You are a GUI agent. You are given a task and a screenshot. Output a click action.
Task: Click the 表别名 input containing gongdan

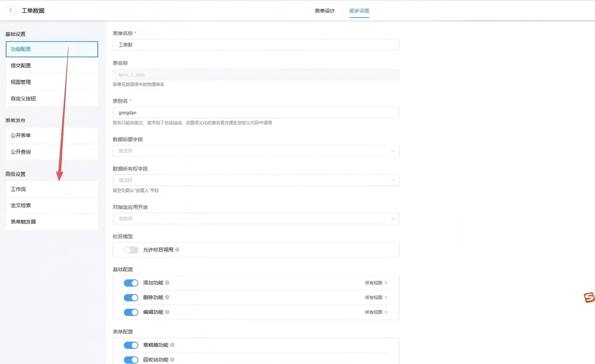(256, 112)
